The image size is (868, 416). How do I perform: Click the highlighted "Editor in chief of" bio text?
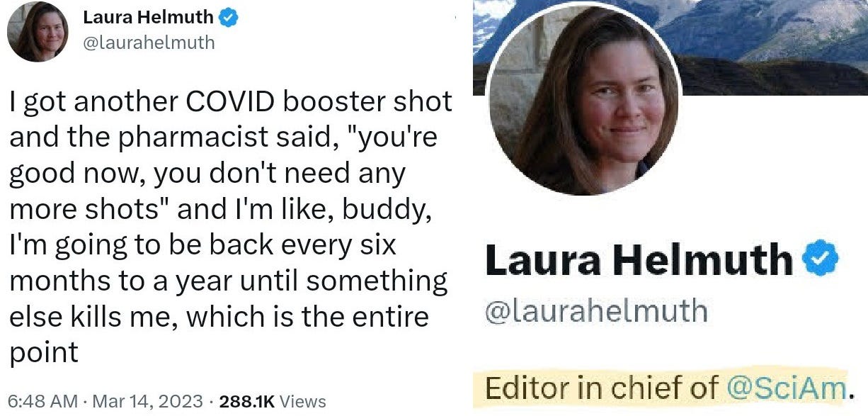pyautogui.click(x=604, y=388)
